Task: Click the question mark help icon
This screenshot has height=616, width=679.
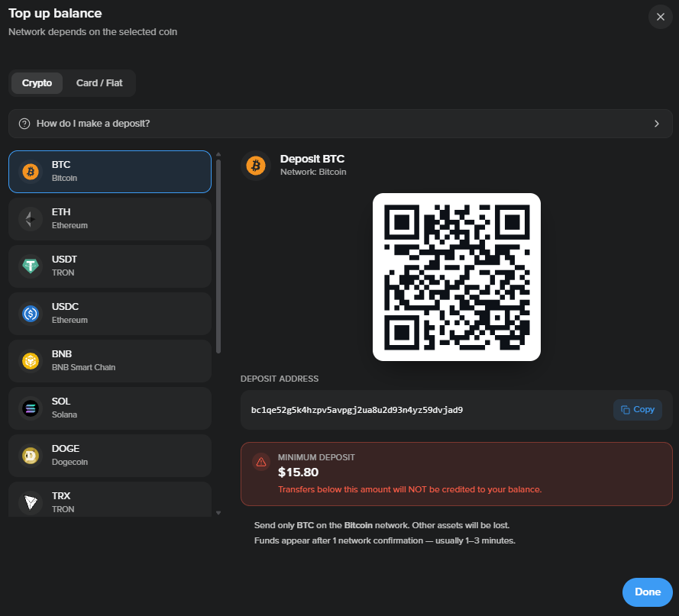Action: [x=24, y=124]
